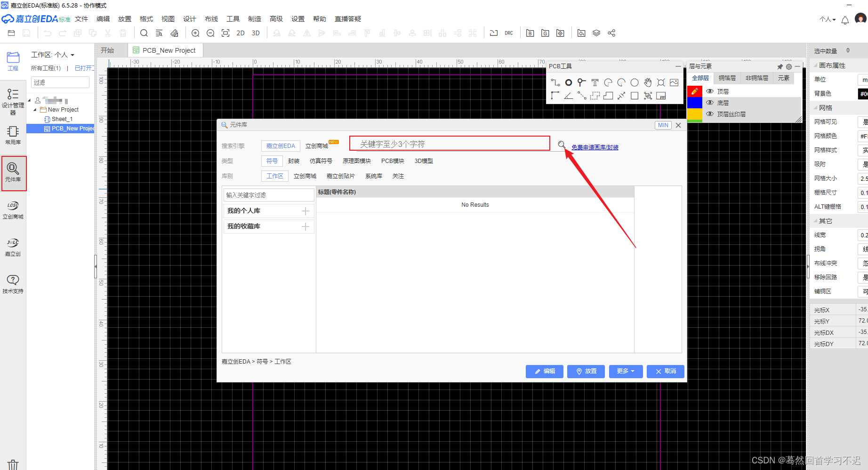Switch to the 开始 tab
This screenshot has height=470, width=868.
pyautogui.click(x=107, y=50)
